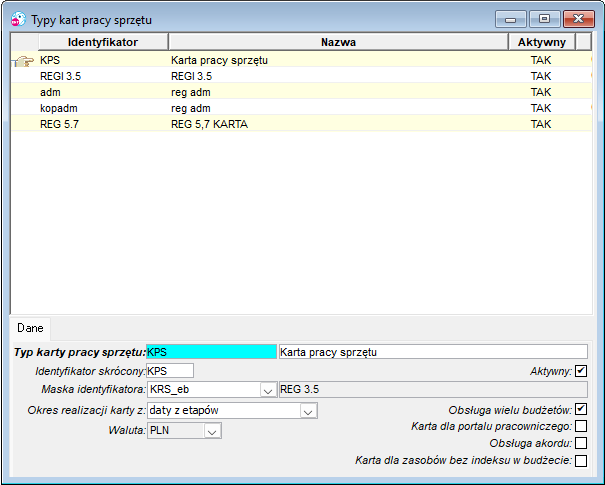Click the cyan Typ karty field KPS
The image size is (605, 485).
click(211, 352)
